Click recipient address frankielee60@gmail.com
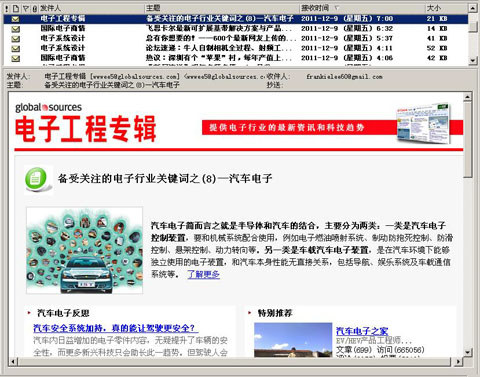This screenshot has width=480, height=377. (344, 77)
